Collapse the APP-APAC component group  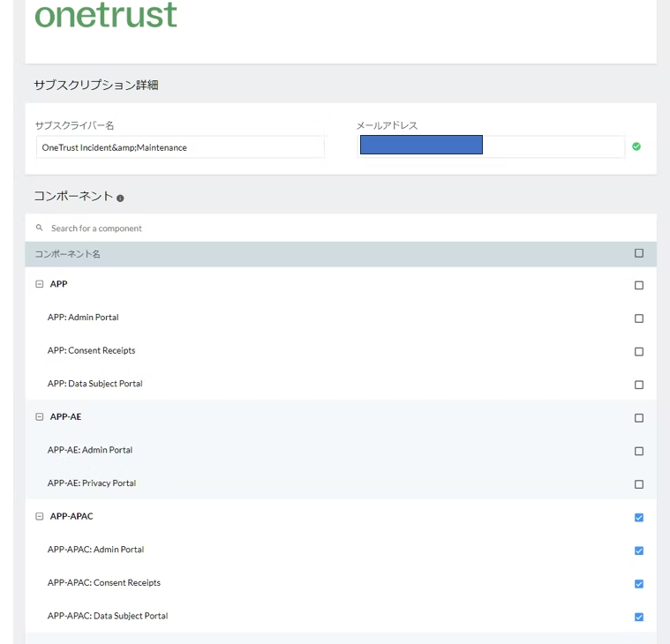(x=39, y=516)
